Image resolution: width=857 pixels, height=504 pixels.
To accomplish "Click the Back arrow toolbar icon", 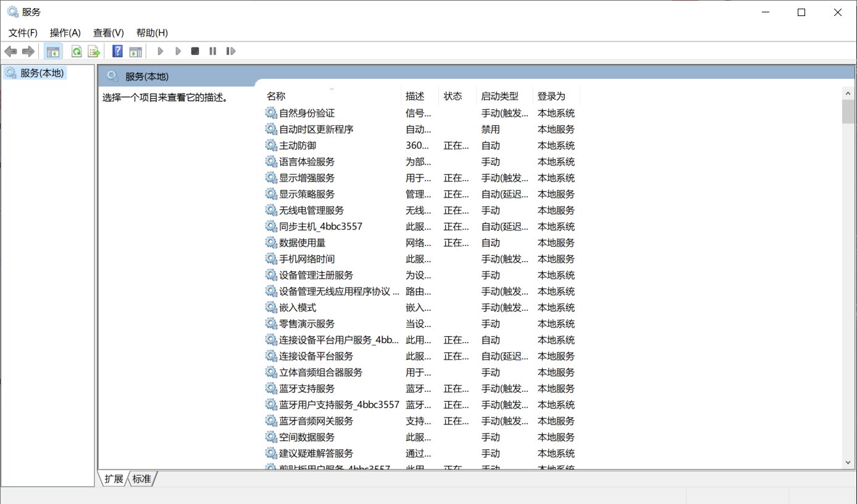I will 10,51.
